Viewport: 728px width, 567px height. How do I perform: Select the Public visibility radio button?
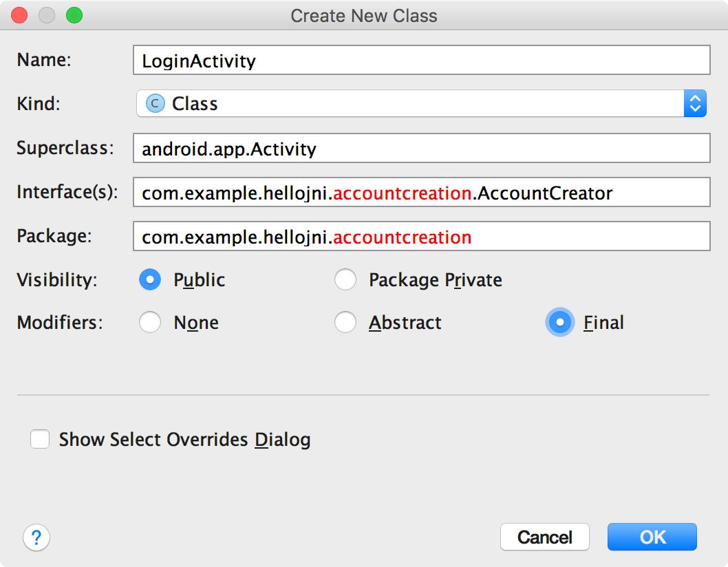click(150, 279)
